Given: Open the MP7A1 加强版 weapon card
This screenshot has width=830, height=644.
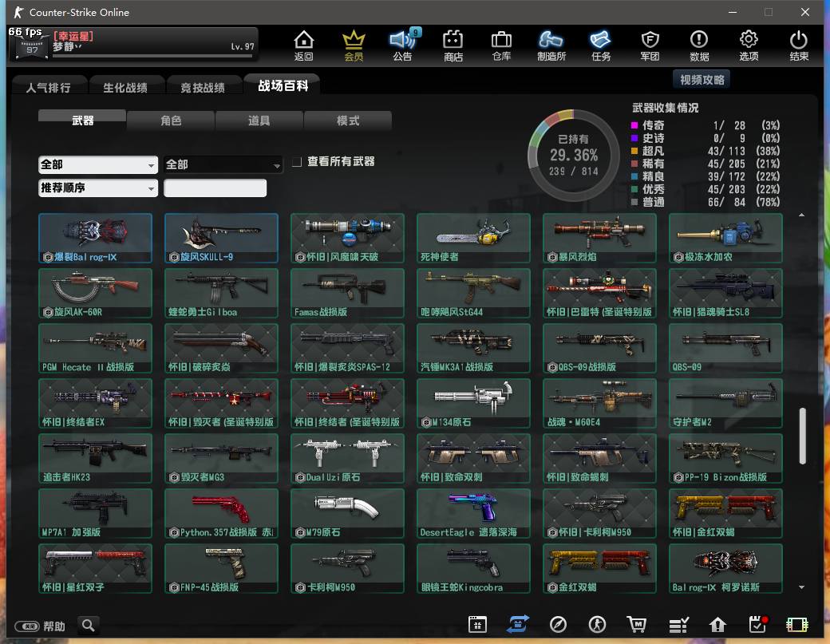Looking at the screenshot, I should coord(95,513).
